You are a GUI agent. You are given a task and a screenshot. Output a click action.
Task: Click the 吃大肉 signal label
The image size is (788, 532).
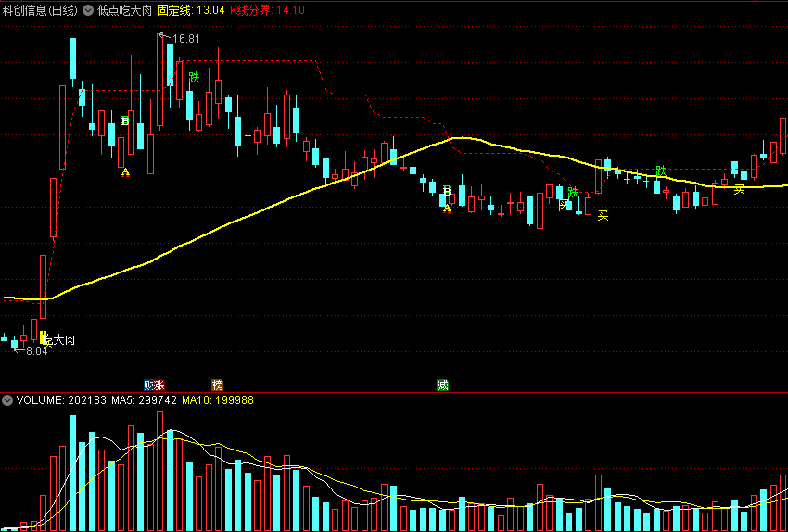coord(59,340)
